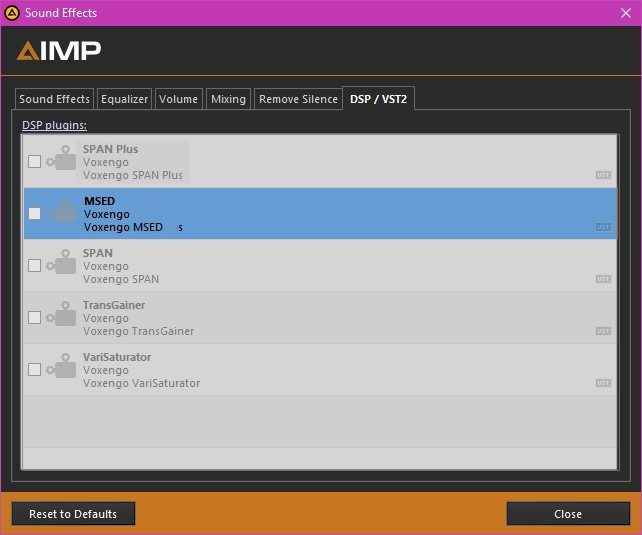Click the VST badge on SPAN row
This screenshot has width=642, height=535.
pyautogui.click(x=603, y=279)
